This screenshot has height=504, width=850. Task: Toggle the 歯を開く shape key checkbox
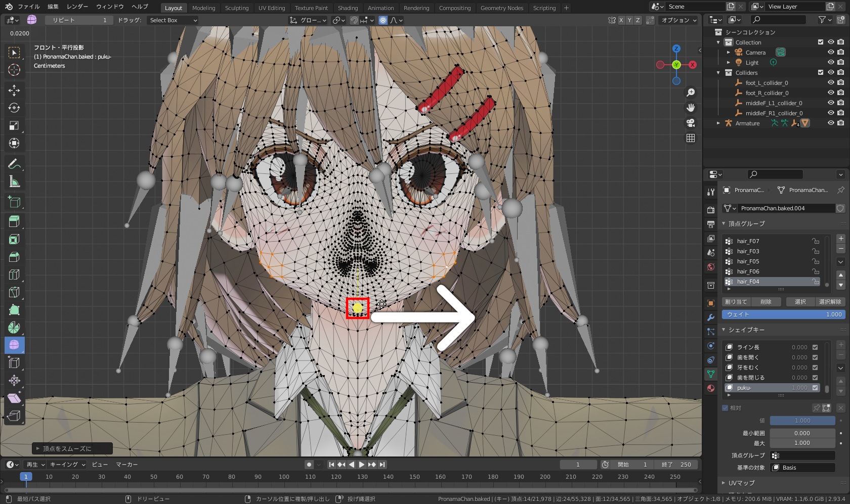click(x=815, y=357)
